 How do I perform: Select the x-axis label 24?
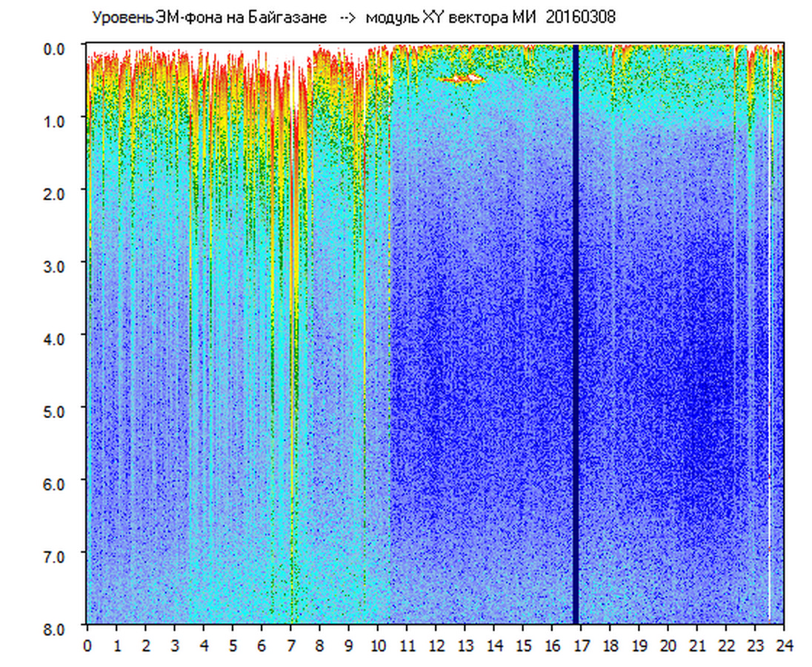click(x=784, y=646)
